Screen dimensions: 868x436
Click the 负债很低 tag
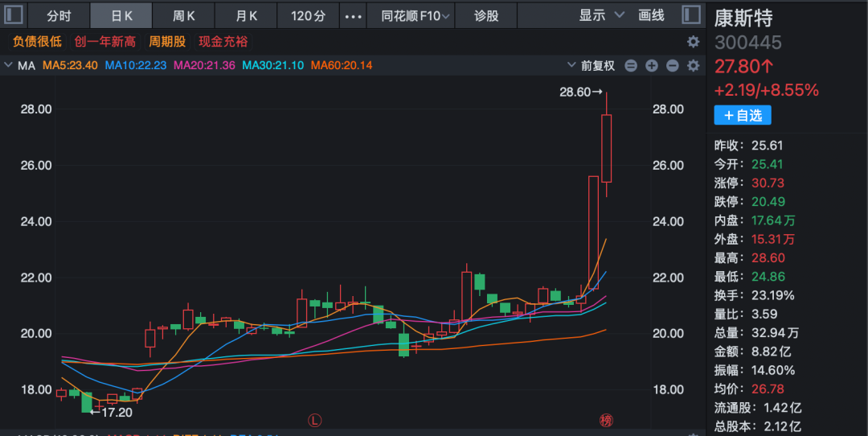point(37,42)
